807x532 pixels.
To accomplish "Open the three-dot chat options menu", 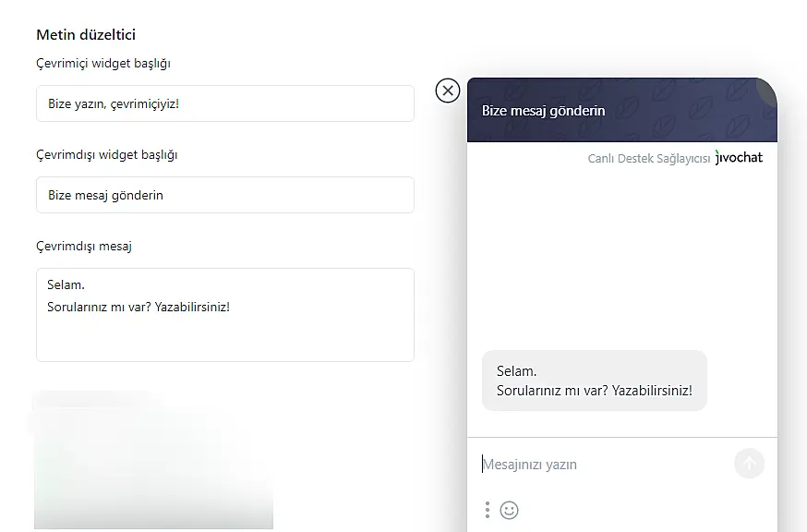I will (488, 510).
